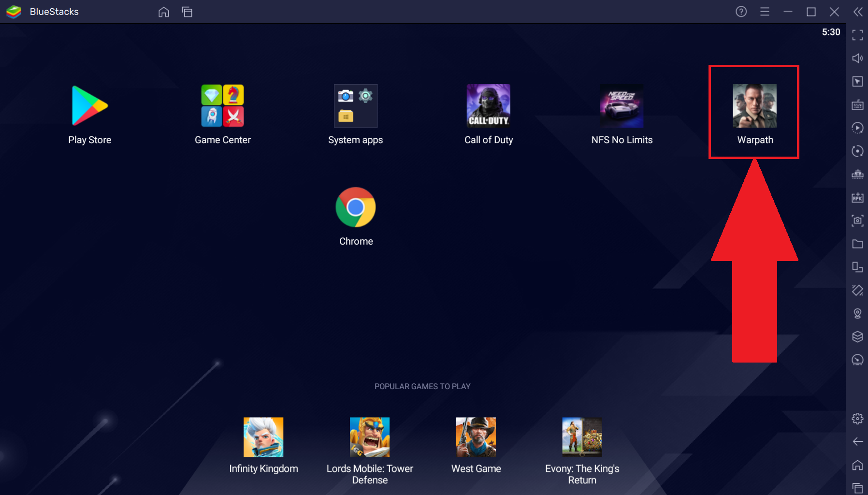
Task: Click the BlueStacks logo
Action: click(x=14, y=12)
